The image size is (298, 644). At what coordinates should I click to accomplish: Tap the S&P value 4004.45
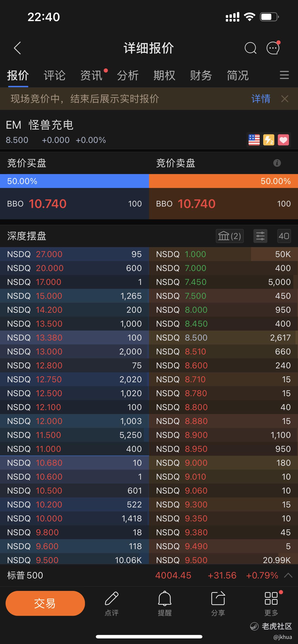click(173, 575)
